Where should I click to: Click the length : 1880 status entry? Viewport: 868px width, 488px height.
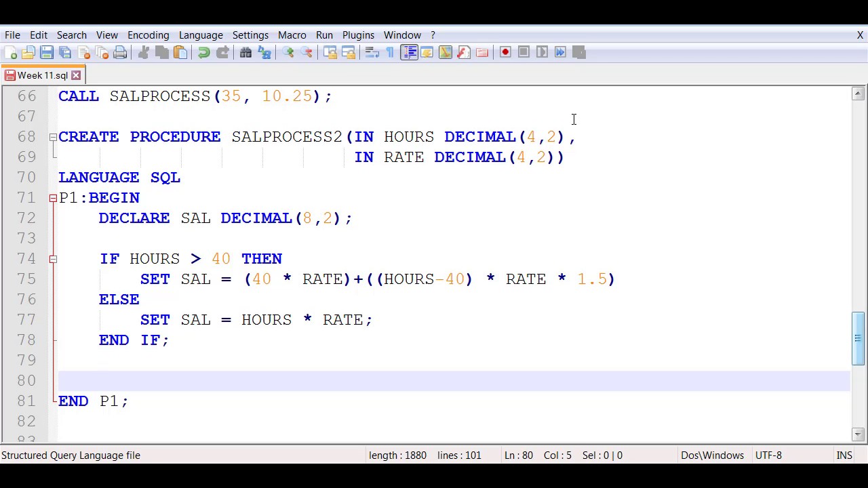[x=397, y=455]
